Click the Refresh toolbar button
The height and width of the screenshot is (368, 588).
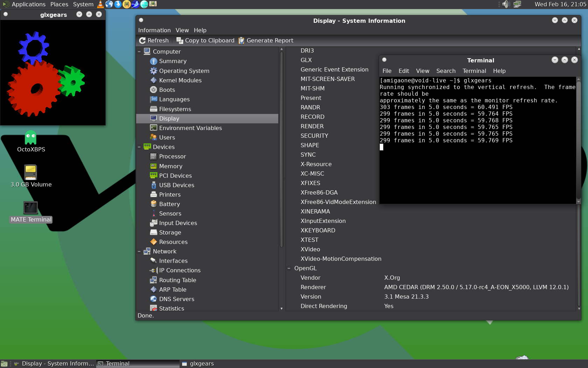pyautogui.click(x=154, y=41)
